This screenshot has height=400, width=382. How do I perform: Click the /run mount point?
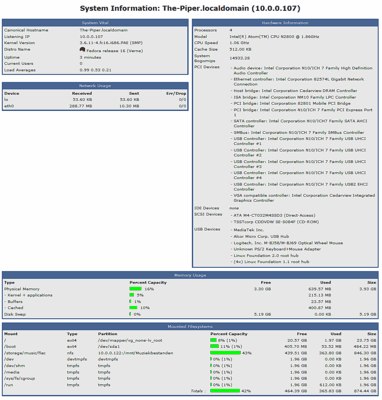click(x=9, y=385)
